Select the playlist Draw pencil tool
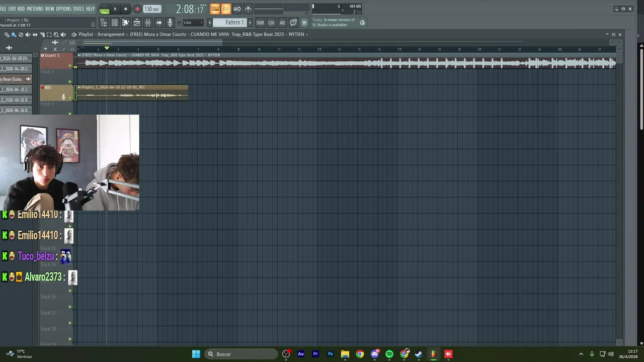This screenshot has width=644, height=362. click(x=7, y=35)
